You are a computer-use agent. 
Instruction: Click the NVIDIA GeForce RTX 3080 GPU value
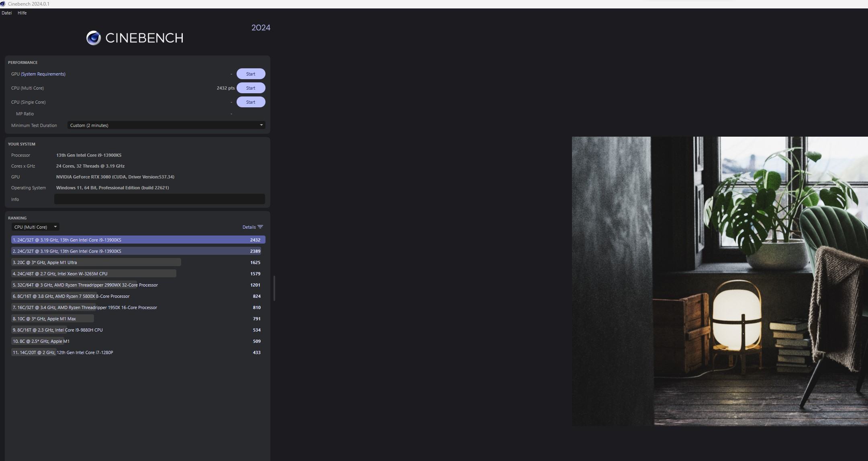(115, 177)
